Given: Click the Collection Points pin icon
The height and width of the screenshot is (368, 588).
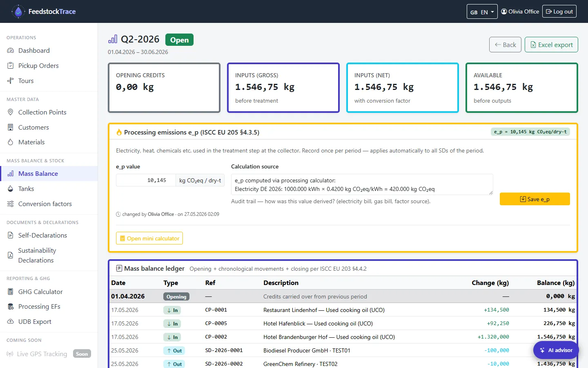Looking at the screenshot, I should click(x=11, y=112).
